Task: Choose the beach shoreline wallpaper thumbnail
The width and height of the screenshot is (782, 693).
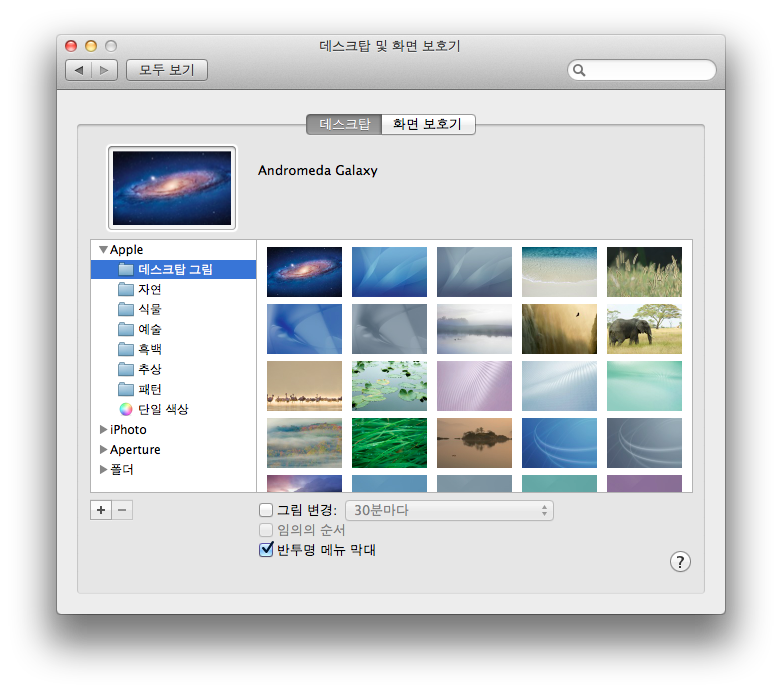Action: [560, 272]
